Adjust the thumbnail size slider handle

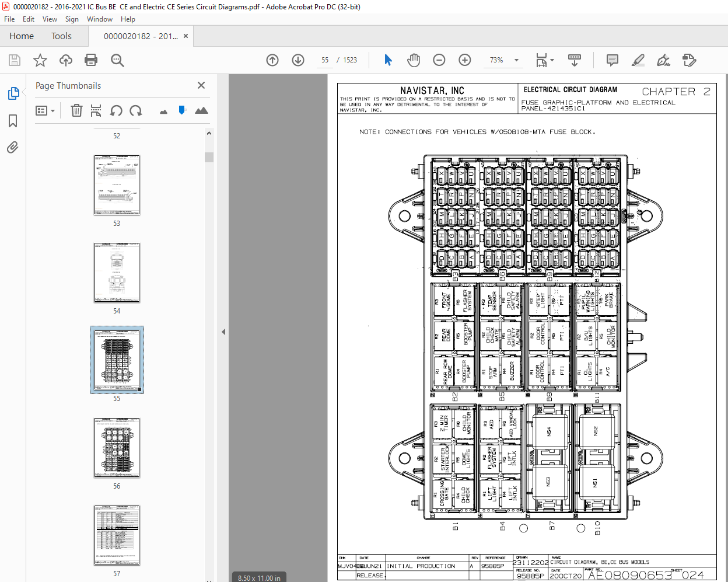click(x=182, y=110)
